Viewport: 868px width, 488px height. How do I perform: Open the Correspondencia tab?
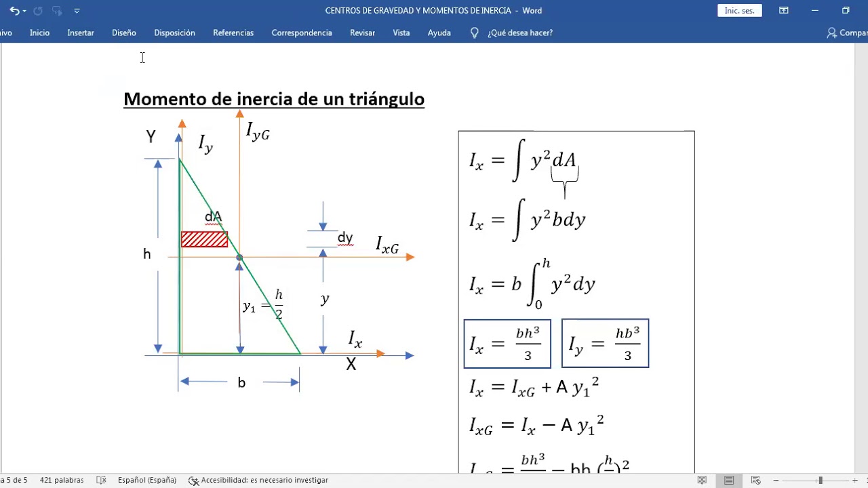point(302,33)
